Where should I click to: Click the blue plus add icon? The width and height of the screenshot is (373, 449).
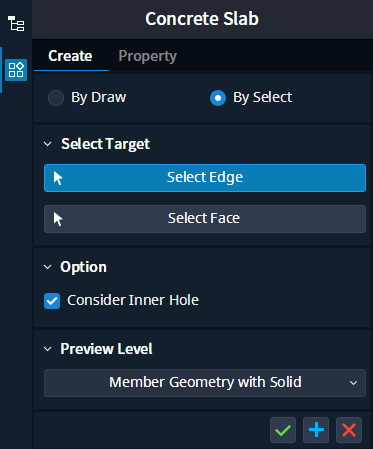316,430
